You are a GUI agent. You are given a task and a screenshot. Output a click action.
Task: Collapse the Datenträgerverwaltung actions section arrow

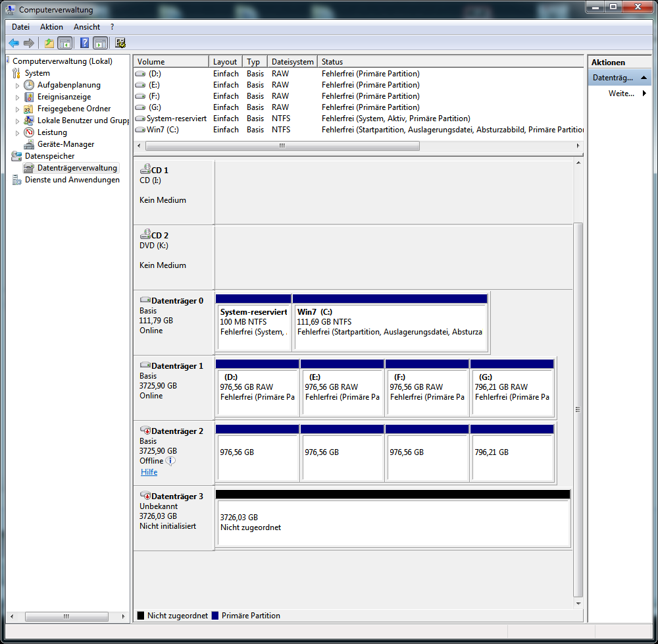coord(644,78)
